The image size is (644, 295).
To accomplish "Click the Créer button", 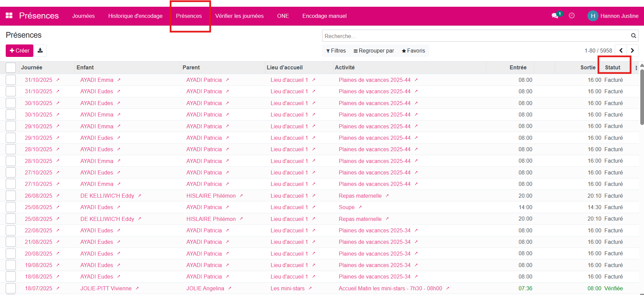I will [20, 51].
